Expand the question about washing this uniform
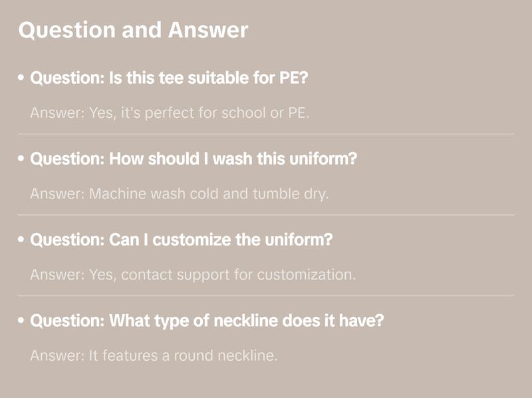This screenshot has height=398, width=532. tap(194, 159)
